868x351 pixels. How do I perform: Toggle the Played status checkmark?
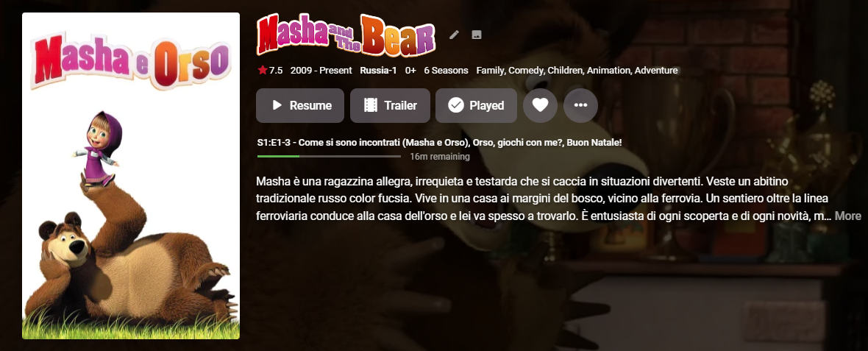point(476,105)
